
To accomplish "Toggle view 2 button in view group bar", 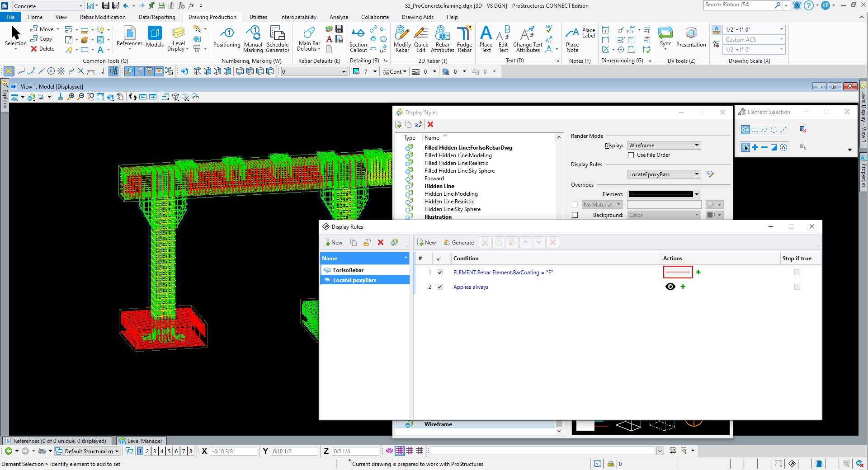I will click(147, 451).
